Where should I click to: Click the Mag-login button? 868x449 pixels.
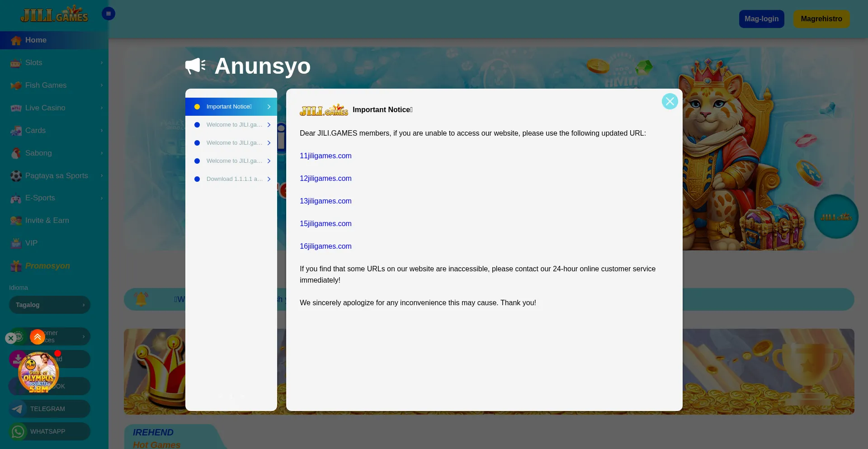point(762,19)
